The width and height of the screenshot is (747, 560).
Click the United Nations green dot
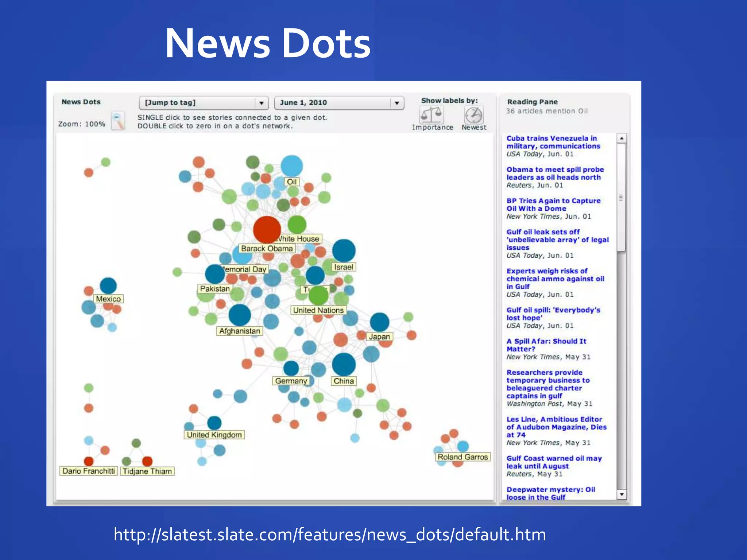318,295
